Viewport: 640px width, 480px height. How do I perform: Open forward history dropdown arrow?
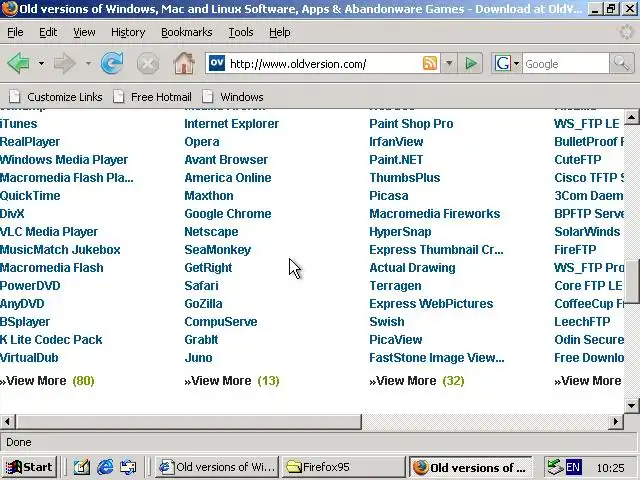click(x=88, y=63)
